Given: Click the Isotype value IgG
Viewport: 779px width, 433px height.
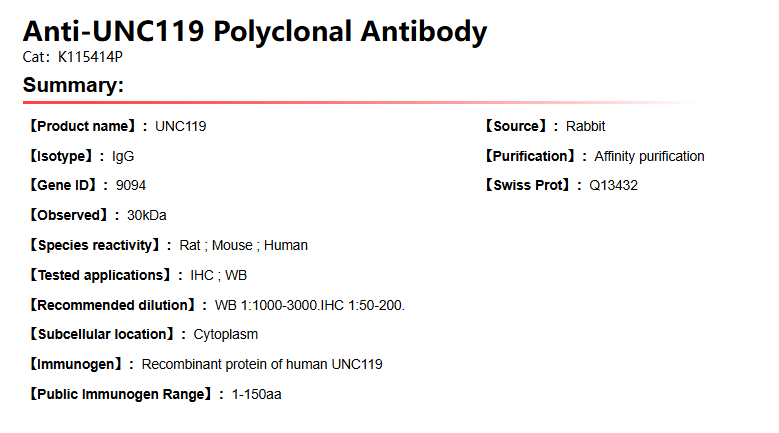Looking at the screenshot, I should pos(123,156).
